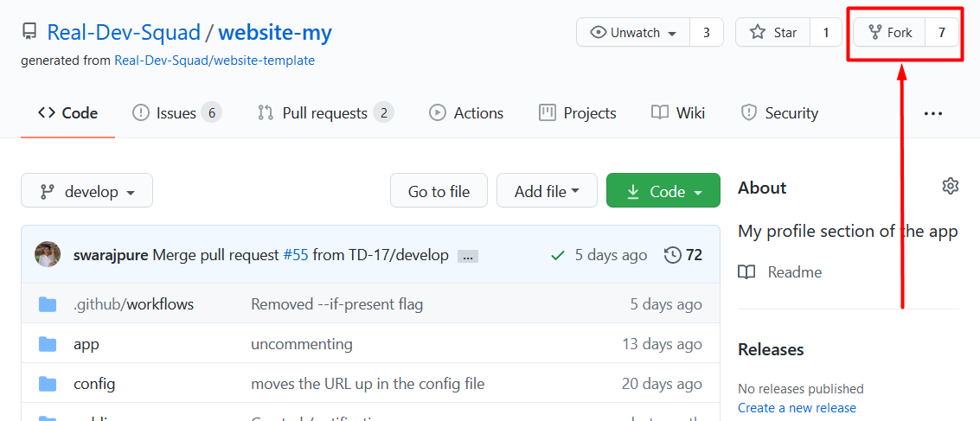Open the Real-Dev-Squad/website-template link
Screen dimensions: 980x421
coord(215,61)
